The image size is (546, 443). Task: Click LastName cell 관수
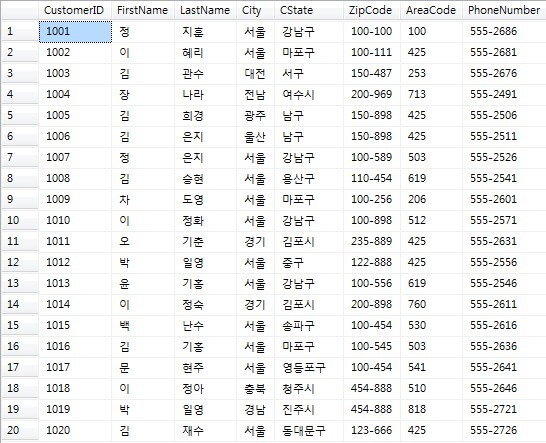[x=205, y=73]
